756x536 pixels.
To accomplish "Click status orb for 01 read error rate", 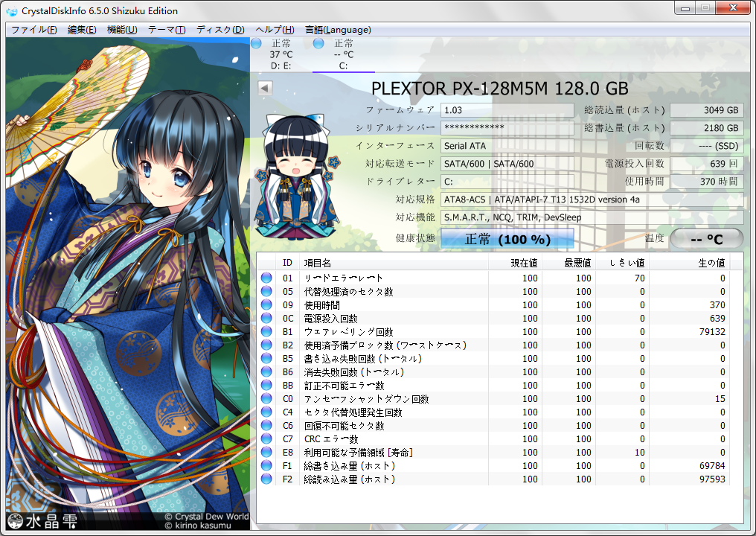I will click(266, 278).
